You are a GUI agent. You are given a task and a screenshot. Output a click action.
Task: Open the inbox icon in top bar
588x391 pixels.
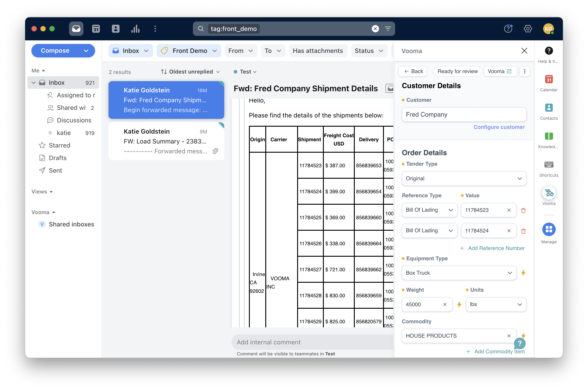76,29
